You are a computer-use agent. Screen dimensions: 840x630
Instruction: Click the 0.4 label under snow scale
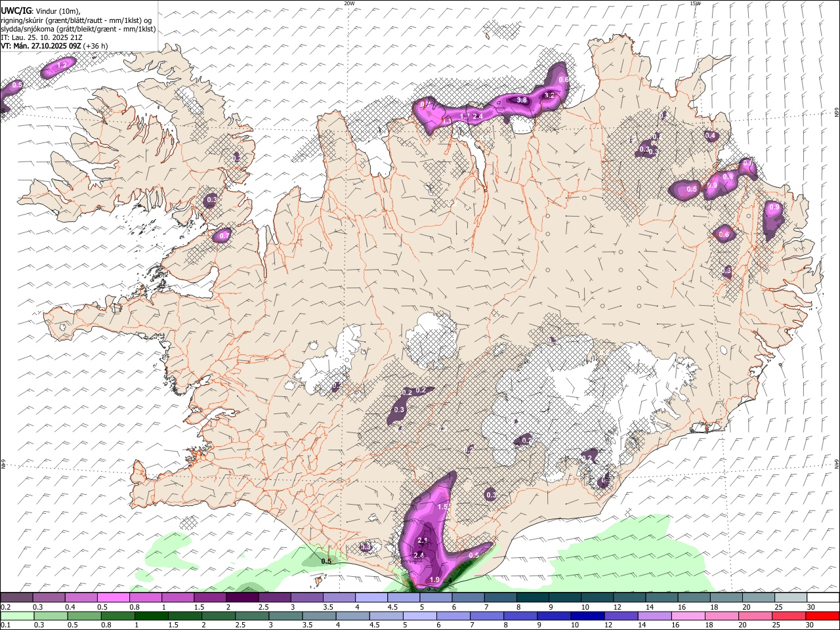click(70, 607)
